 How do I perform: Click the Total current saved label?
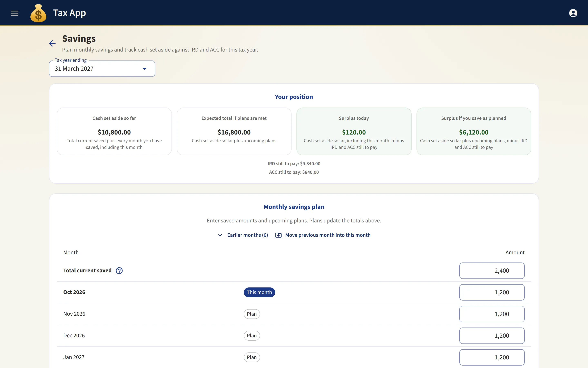click(87, 271)
